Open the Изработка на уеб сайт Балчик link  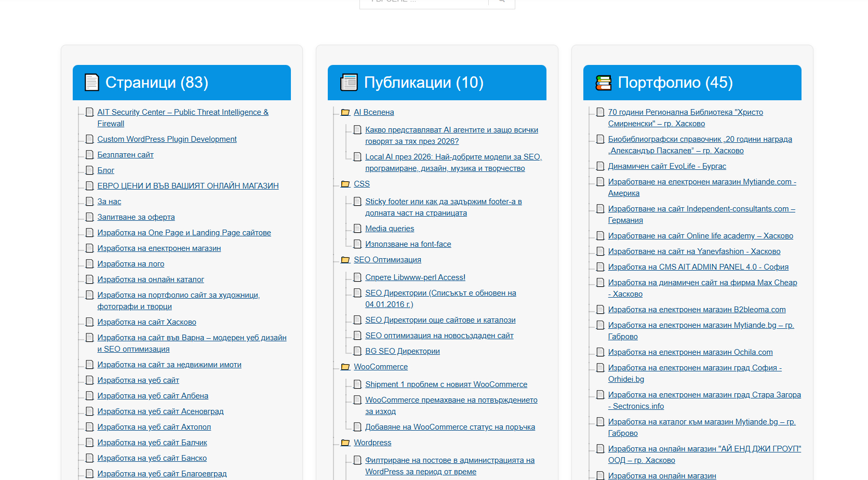tap(152, 443)
